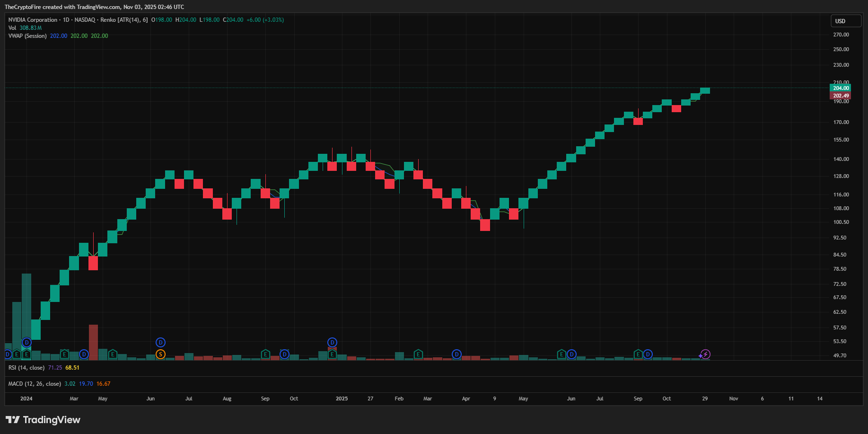The image size is (868, 434).
Task: Click the 2025 label on the time axis
Action: click(342, 399)
